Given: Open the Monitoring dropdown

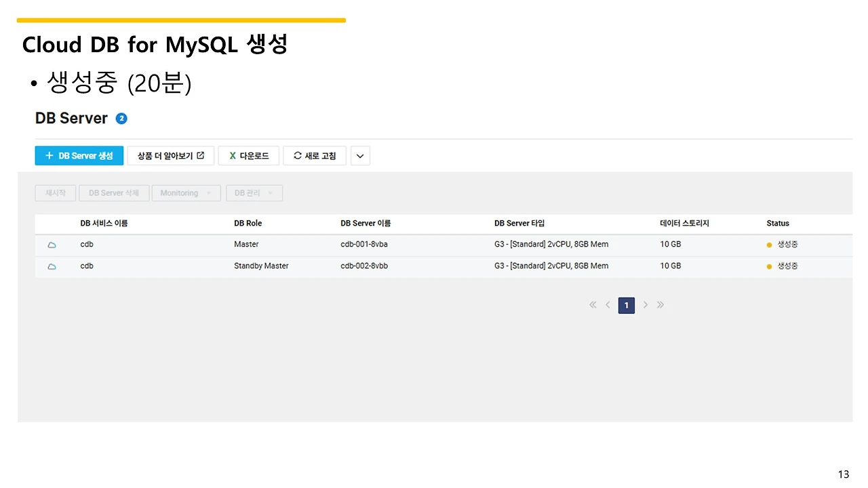Looking at the screenshot, I should [186, 193].
